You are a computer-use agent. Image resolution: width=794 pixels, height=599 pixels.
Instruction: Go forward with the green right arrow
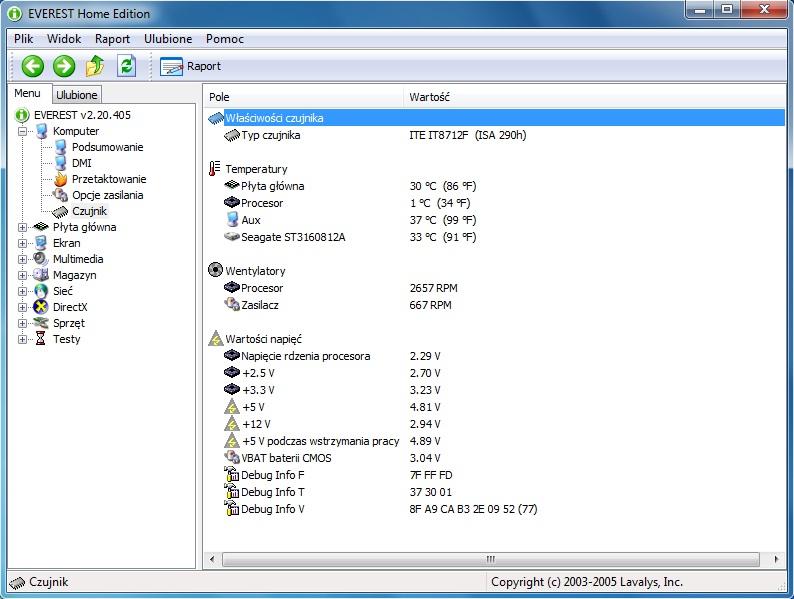click(64, 66)
